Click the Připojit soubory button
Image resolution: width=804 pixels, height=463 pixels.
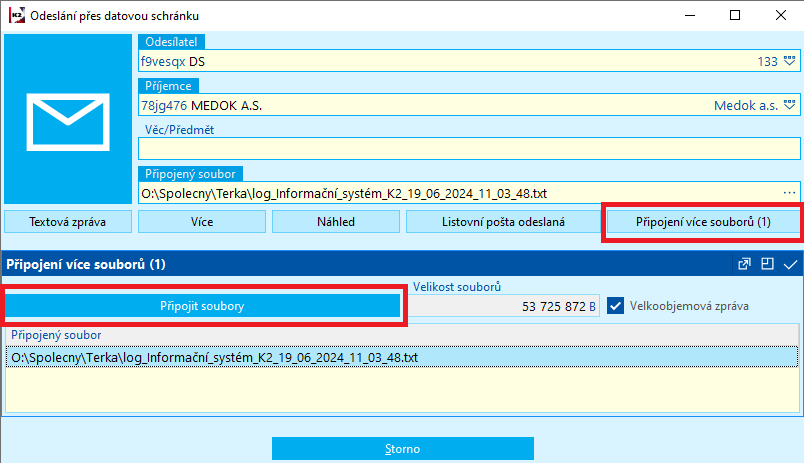(202, 306)
